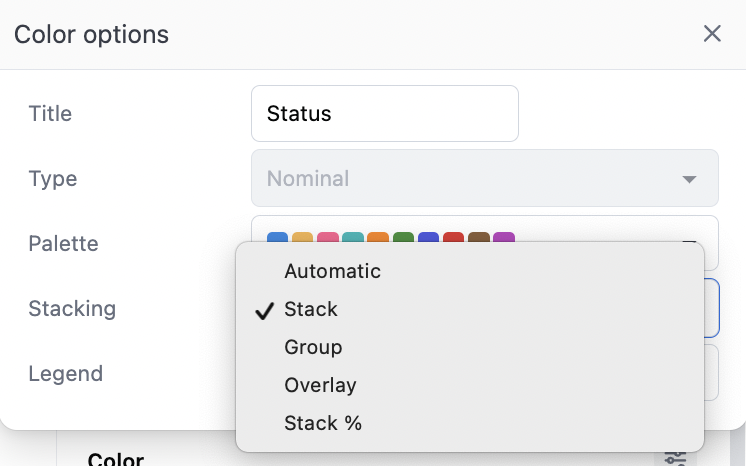Select Group stacking option

pyautogui.click(x=313, y=347)
